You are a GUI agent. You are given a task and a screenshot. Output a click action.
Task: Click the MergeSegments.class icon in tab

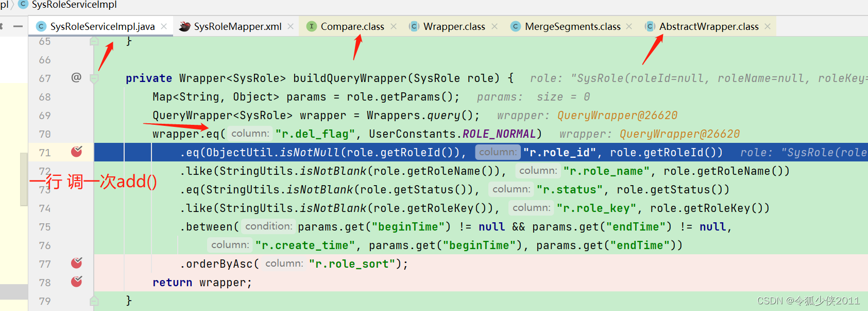click(x=515, y=26)
